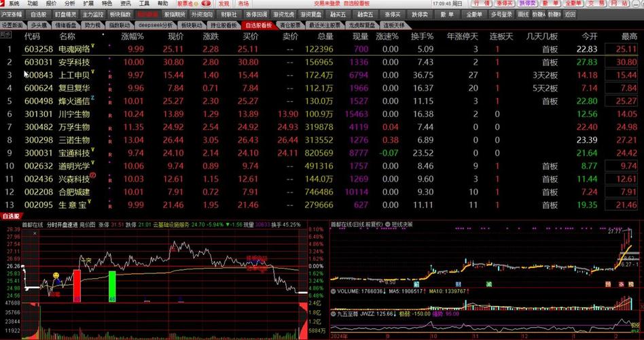Click the round icon before 短线决策 label
This screenshot has width=644, height=340.
(387, 224)
